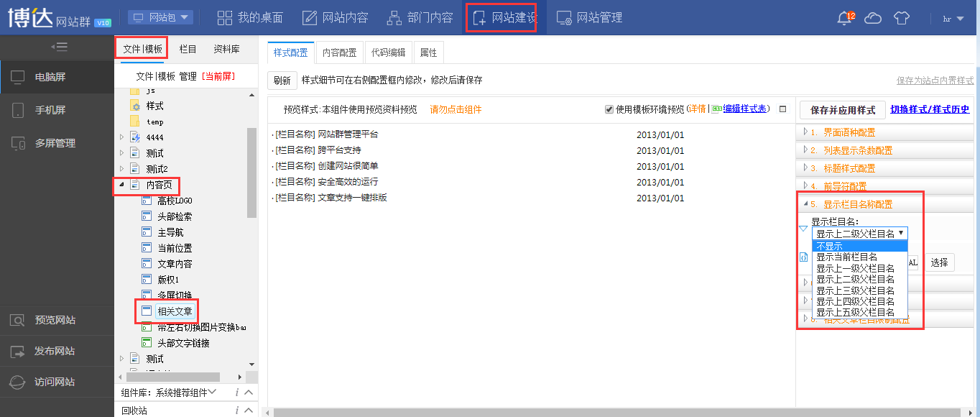Toggle 使用模板环境预览 checkbox
Image resolution: width=980 pixels, height=417 pixels.
(x=609, y=109)
